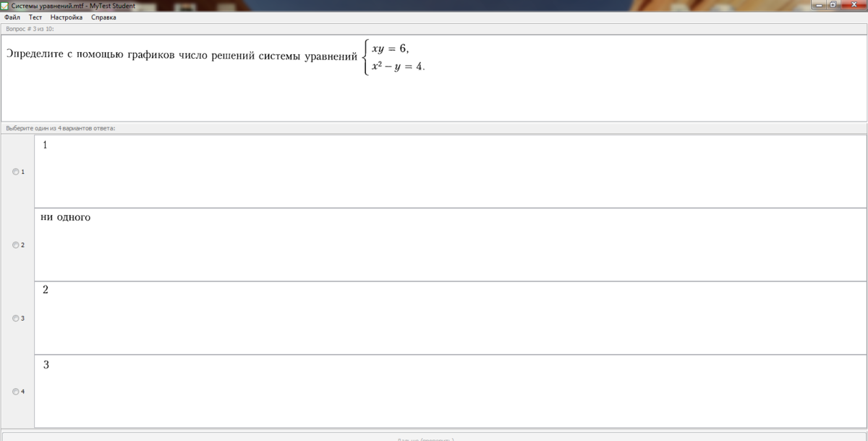The width and height of the screenshot is (868, 441).
Task: Minimize the MyTest Student window
Action: click(817, 4)
